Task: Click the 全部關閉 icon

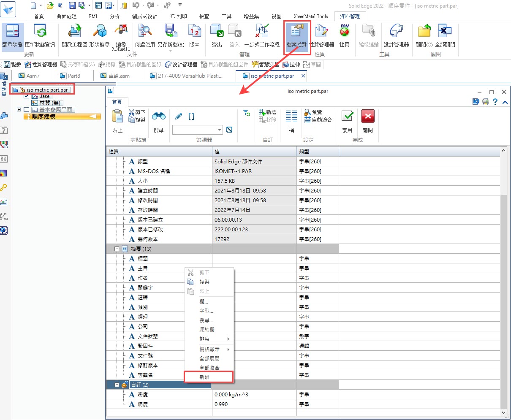Action: [445, 36]
